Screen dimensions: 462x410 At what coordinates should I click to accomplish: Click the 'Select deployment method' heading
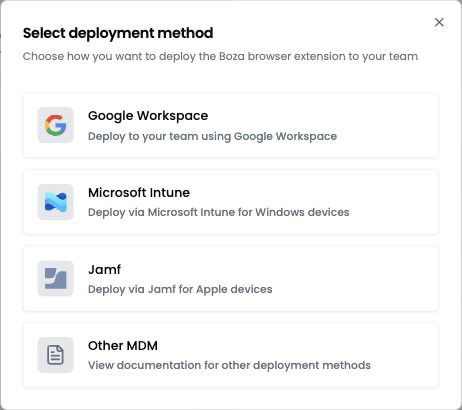[x=118, y=33]
